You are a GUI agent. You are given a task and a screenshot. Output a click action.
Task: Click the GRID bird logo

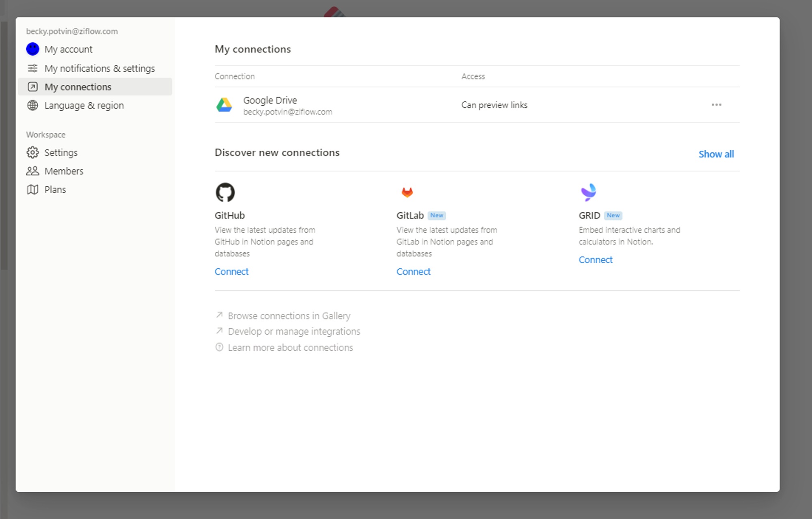point(588,192)
